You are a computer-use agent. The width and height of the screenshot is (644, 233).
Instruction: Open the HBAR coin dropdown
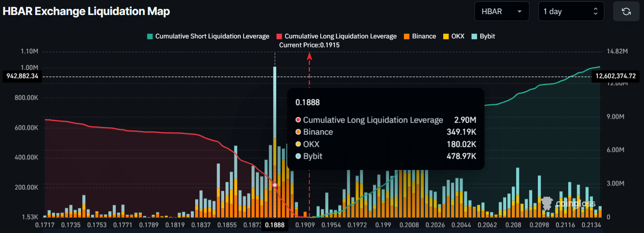tap(501, 11)
